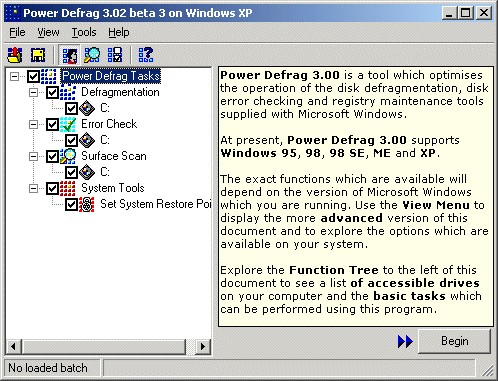Image resolution: width=498 pixels, height=381 pixels.
Task: Open the File menu
Action: coord(17,32)
